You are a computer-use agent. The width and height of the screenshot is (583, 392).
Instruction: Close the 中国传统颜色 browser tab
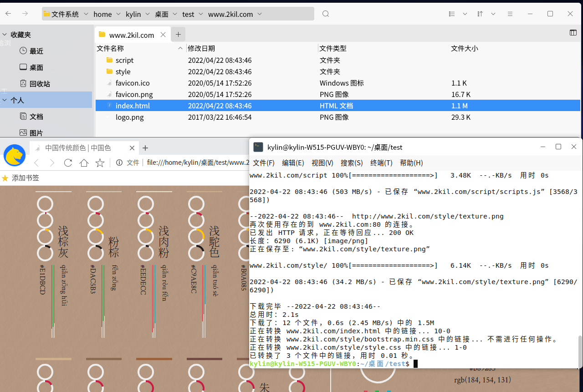click(132, 148)
